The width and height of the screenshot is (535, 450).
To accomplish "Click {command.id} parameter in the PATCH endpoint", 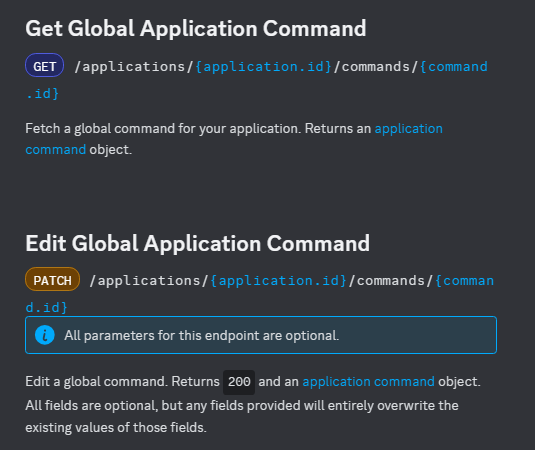I will [x=464, y=281].
